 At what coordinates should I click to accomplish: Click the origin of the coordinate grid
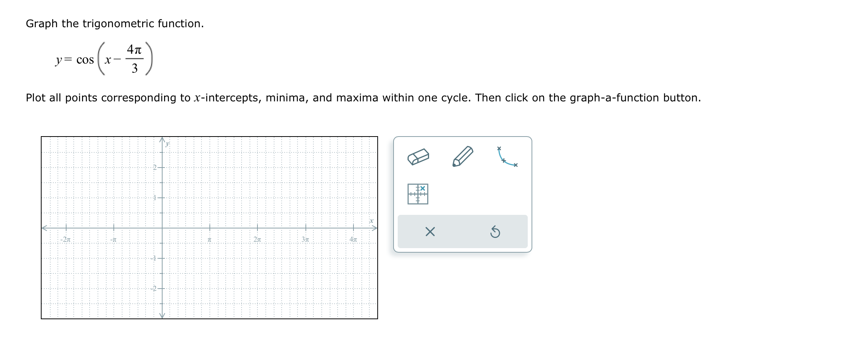162,229
